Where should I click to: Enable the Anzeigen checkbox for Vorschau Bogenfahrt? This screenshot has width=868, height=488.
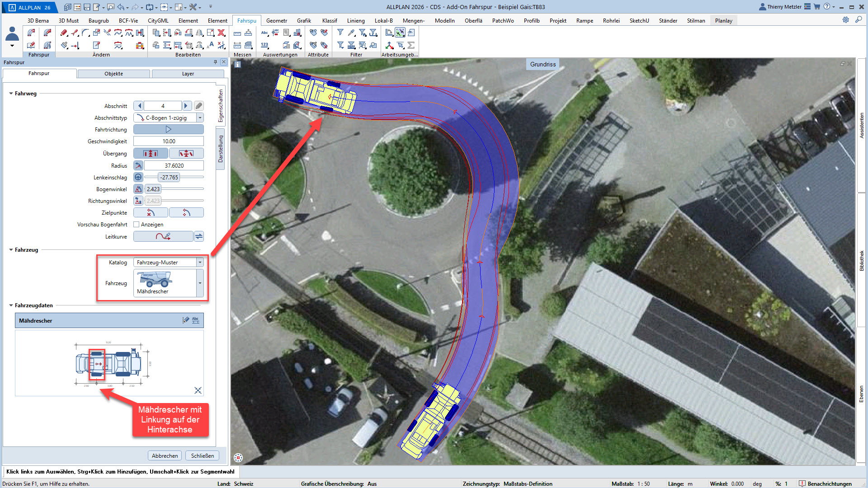tap(137, 225)
